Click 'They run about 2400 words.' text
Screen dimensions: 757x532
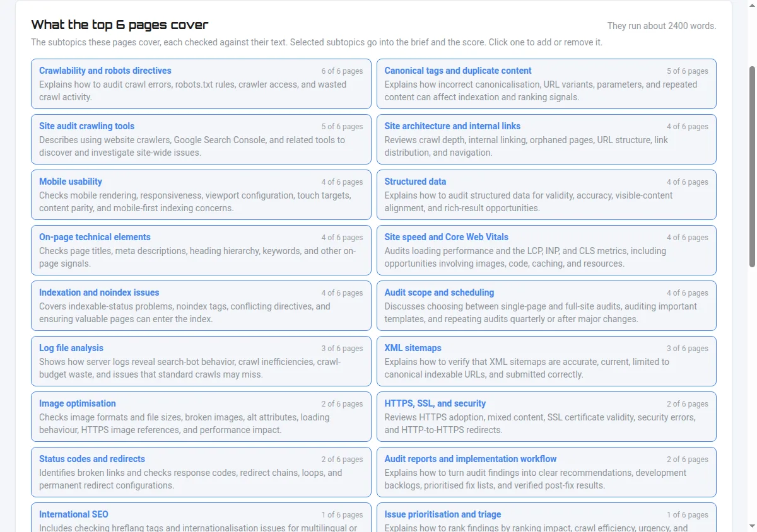click(662, 26)
